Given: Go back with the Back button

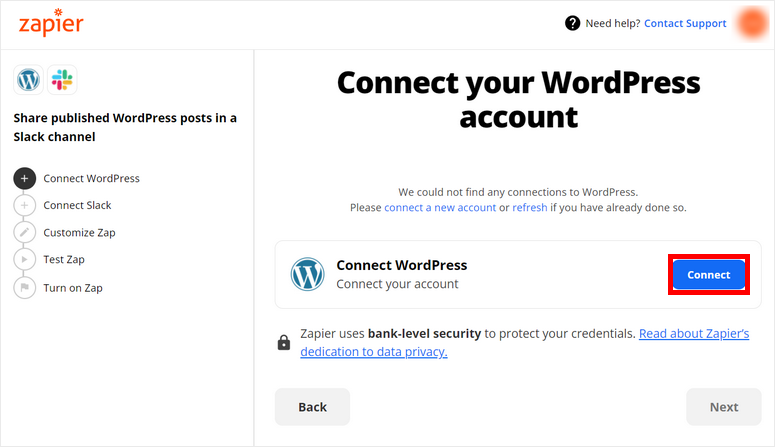Looking at the screenshot, I should pos(312,407).
